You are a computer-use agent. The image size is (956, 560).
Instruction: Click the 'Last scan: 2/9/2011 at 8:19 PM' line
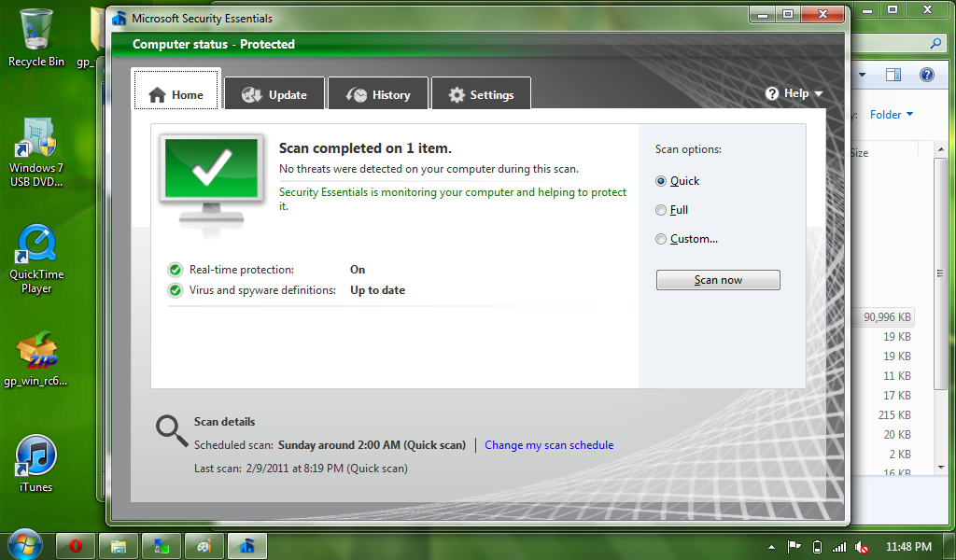coord(301,469)
